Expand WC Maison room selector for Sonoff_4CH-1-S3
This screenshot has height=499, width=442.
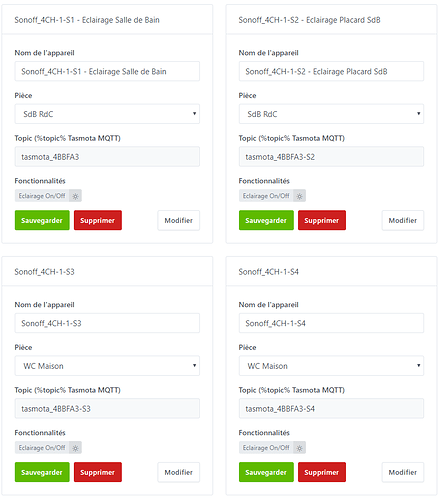(107, 366)
